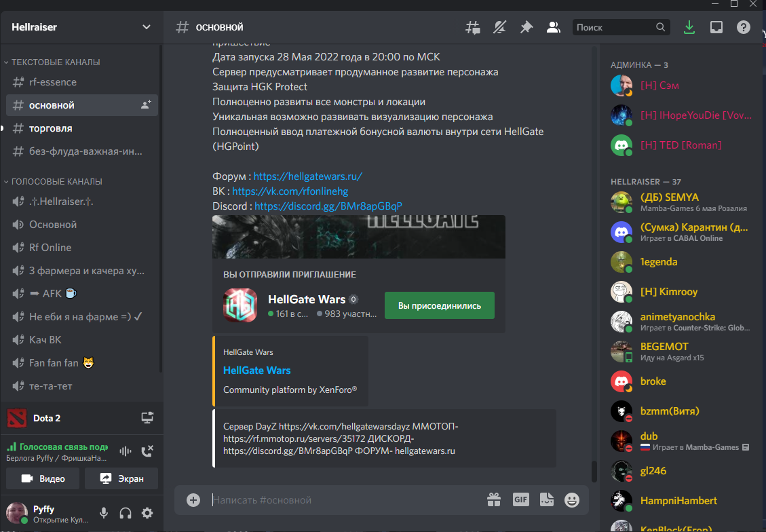766x532 pixels.
Task: Focus the Написать #основной message box
Action: point(345,499)
